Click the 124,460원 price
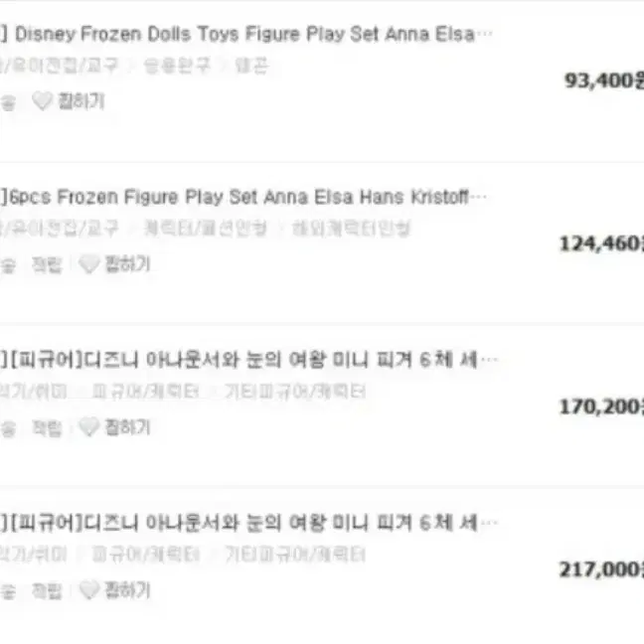The width and height of the screenshot is (644, 644). point(601,243)
